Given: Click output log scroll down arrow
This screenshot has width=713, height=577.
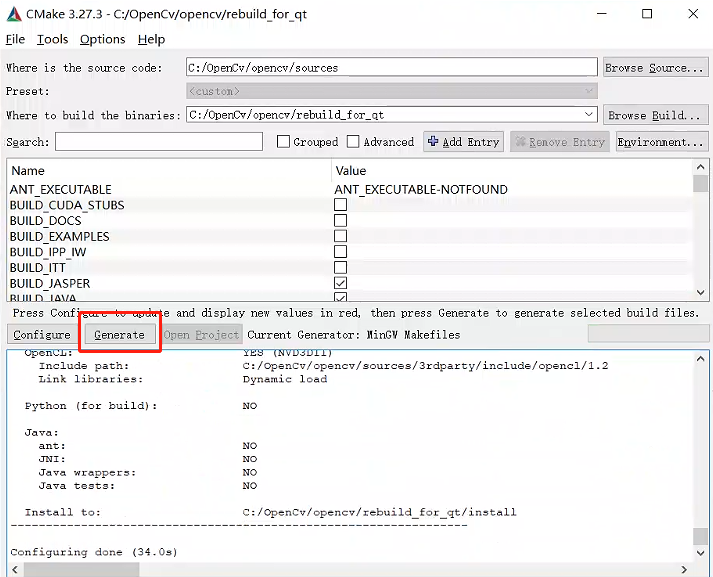Looking at the screenshot, I should point(700,553).
